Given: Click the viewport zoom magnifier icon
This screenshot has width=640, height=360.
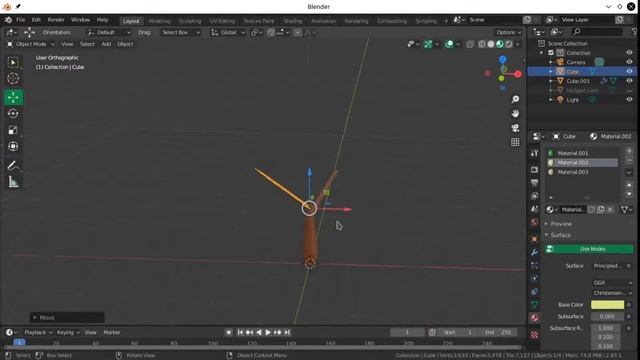Looking at the screenshot, I should pos(515,99).
